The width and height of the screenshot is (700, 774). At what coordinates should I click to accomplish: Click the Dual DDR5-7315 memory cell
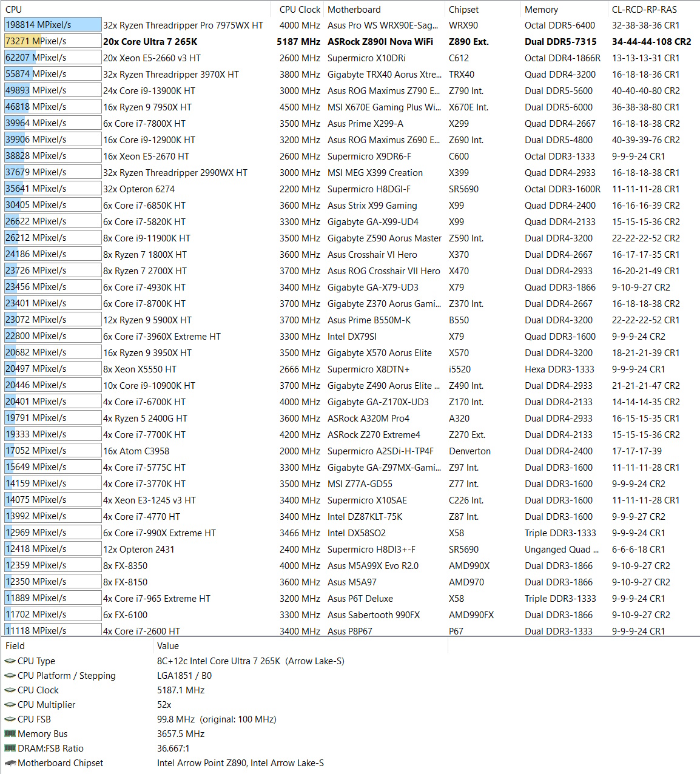coord(560,42)
